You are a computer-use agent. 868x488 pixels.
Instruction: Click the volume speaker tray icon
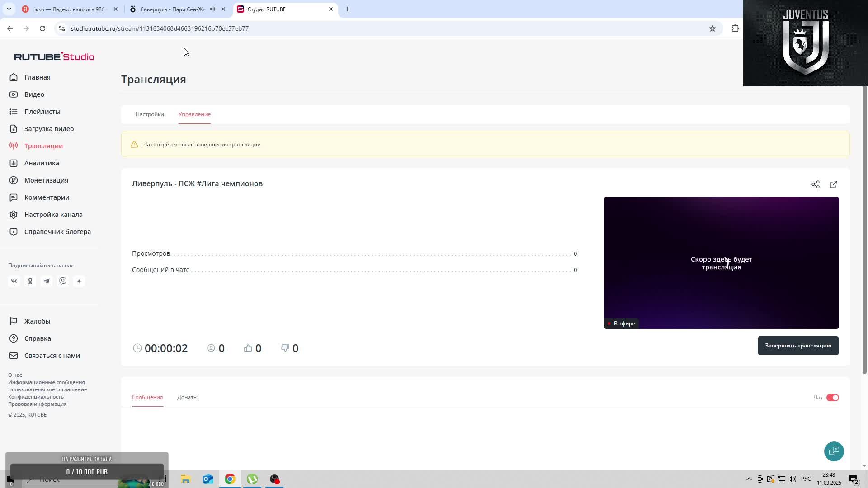point(792,479)
